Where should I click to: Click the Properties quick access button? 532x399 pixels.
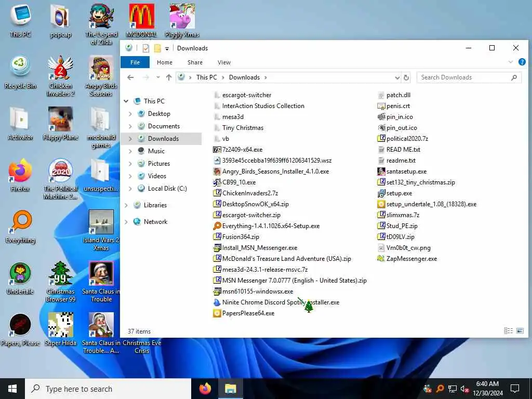point(146,48)
